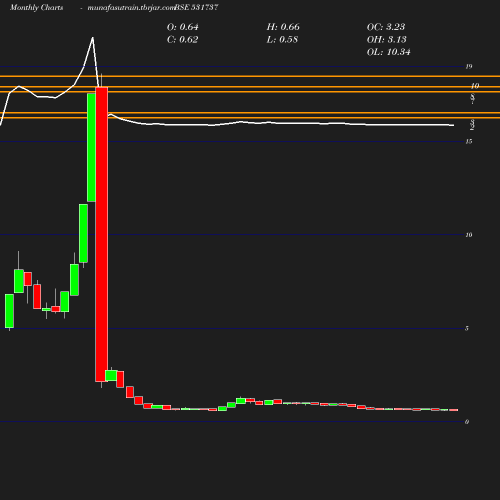Click the tall red crash candlestick
Viewport: 500px width, 500px height.
click(x=102, y=234)
